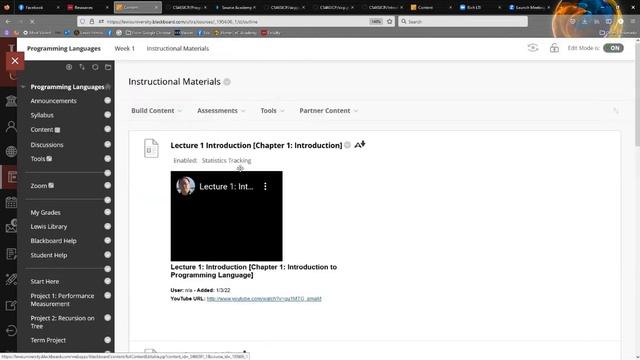Close the Blackboard course panel with red X

click(x=15, y=61)
